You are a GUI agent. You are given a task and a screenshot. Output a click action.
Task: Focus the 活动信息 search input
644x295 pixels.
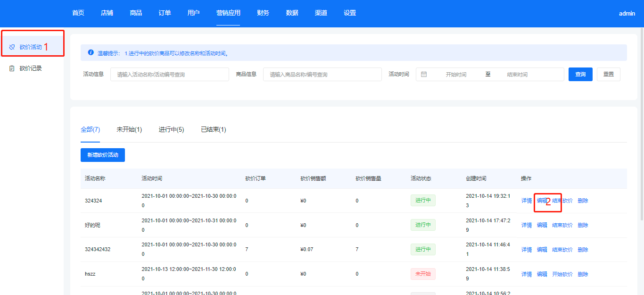(169, 75)
